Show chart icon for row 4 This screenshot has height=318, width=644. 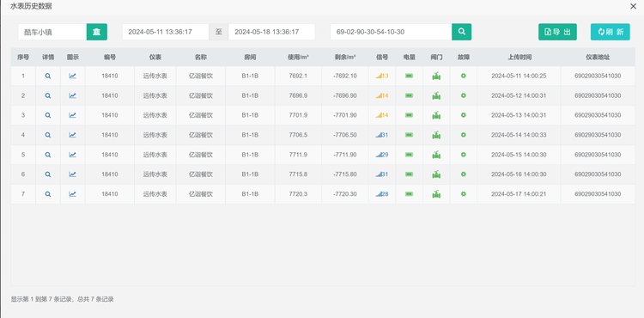[72, 135]
